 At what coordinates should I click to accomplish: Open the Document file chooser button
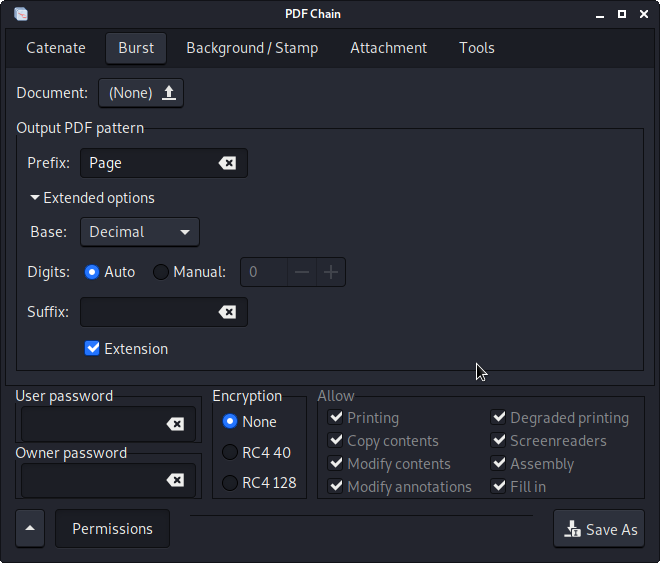(x=141, y=93)
